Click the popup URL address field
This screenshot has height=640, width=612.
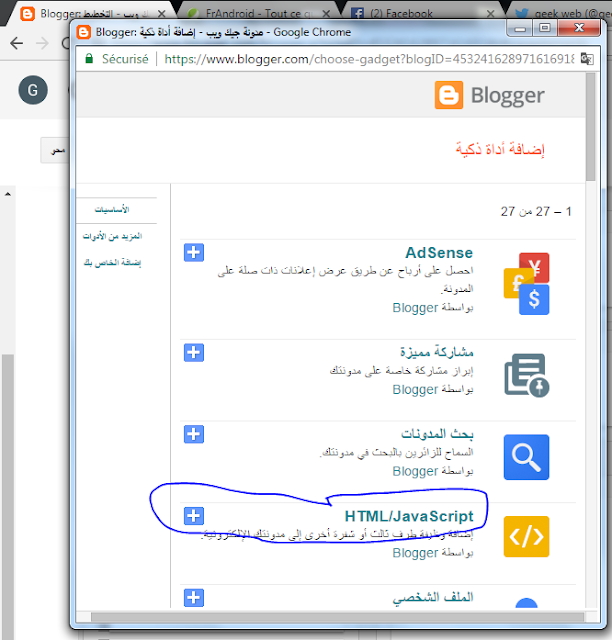click(x=369, y=59)
